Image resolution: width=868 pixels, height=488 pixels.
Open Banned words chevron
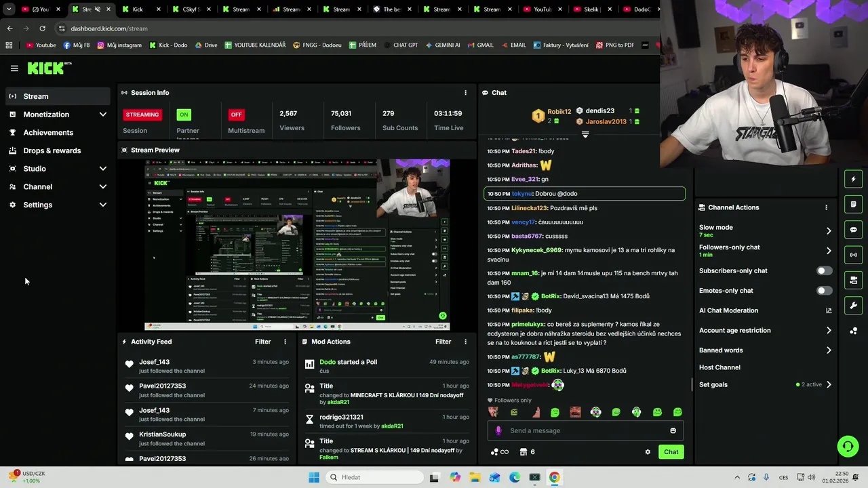(829, 350)
